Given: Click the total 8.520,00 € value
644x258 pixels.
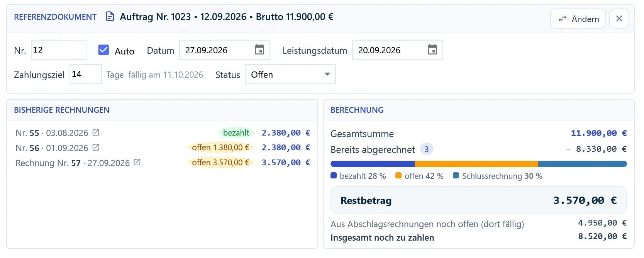Looking at the screenshot, I should coord(602,236).
